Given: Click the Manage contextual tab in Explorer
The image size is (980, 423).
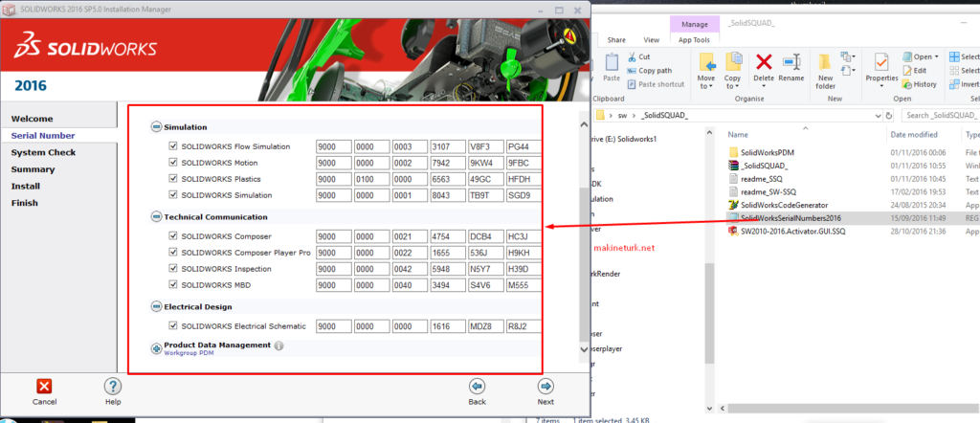Looking at the screenshot, I should (x=695, y=24).
